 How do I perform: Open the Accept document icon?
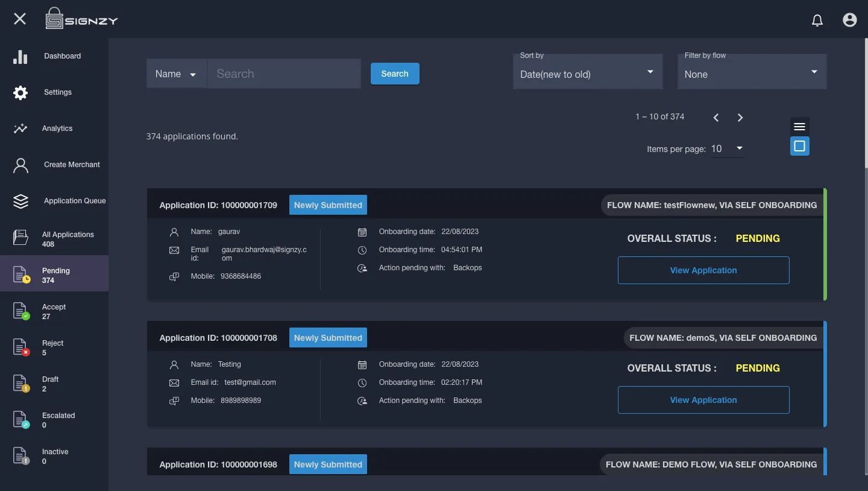[x=21, y=311]
